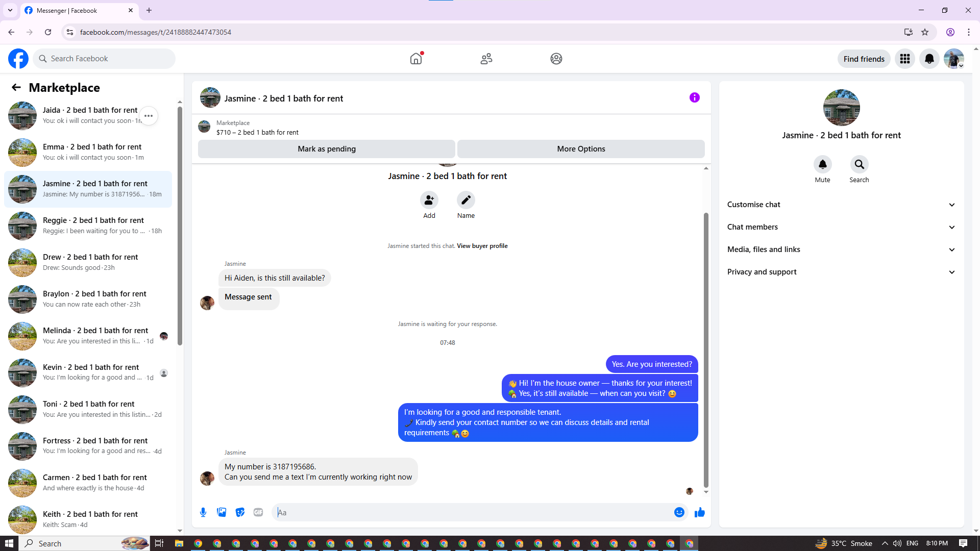Bookmark this page with the star
Viewport: 980px width, 551px height.
tap(925, 32)
